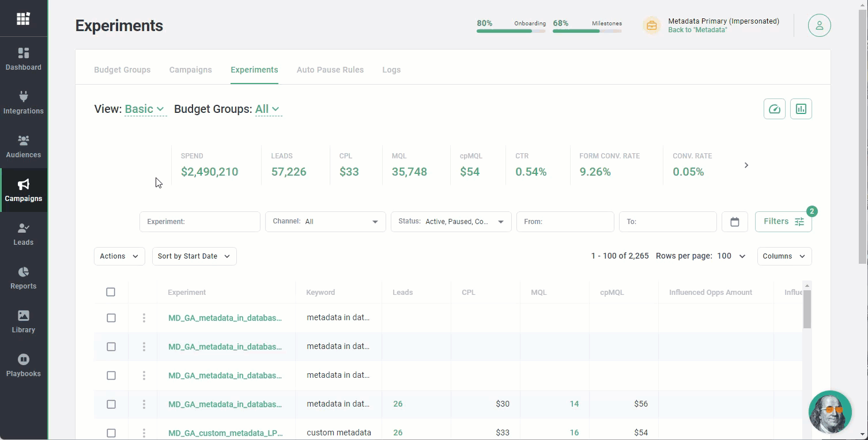Click the Experiment search input field
The image size is (868, 440).
click(x=199, y=222)
